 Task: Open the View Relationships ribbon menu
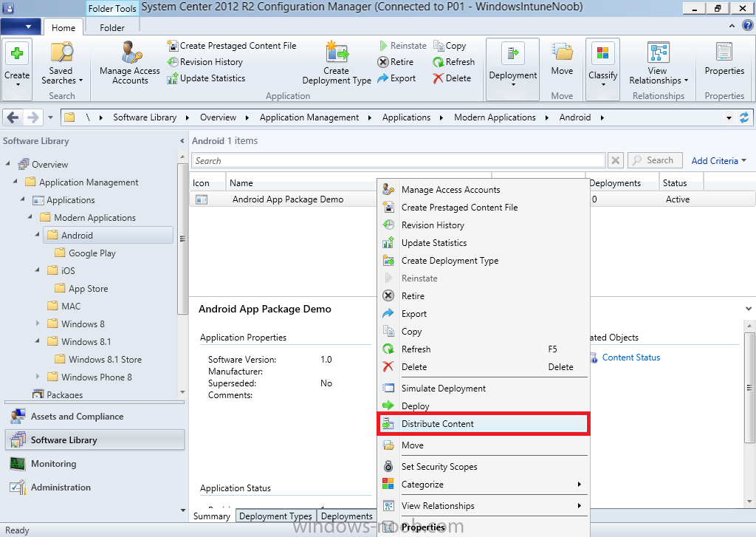(x=658, y=64)
